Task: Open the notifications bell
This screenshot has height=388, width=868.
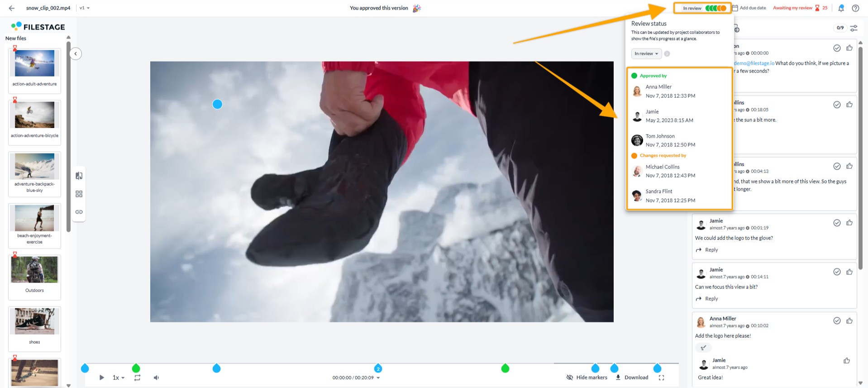Action: [x=841, y=8]
